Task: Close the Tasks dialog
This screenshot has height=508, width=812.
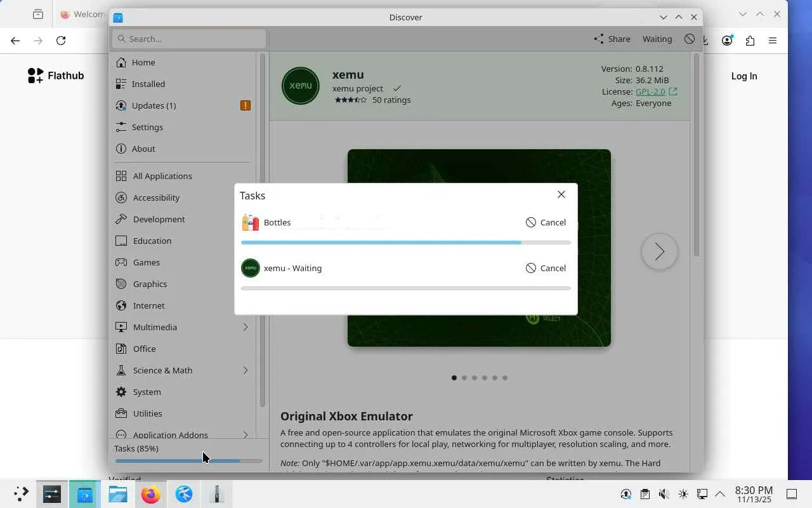Action: coord(561,194)
